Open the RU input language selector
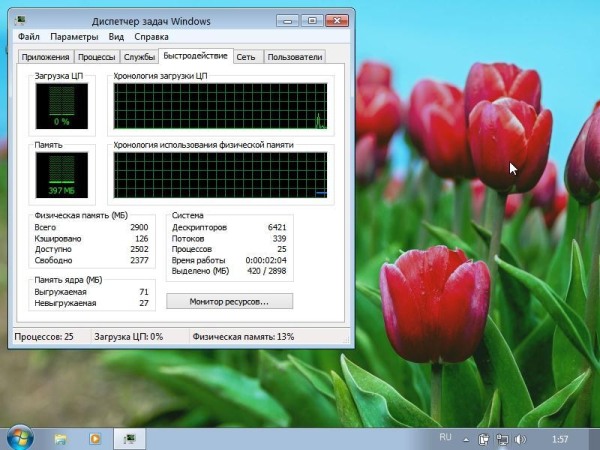 [x=446, y=438]
